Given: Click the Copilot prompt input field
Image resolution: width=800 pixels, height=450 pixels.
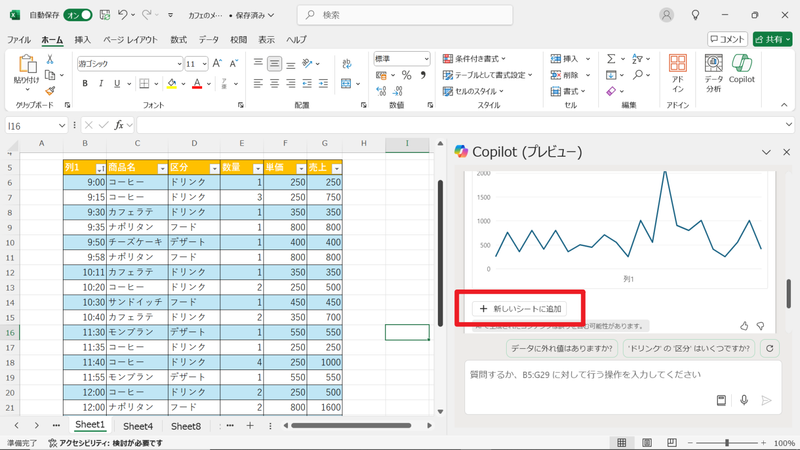Looking at the screenshot, I should point(623,387).
